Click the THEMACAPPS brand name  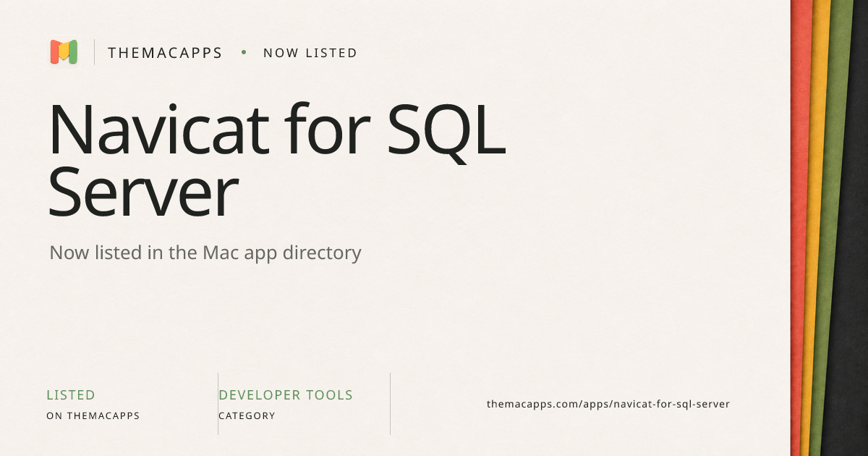165,53
